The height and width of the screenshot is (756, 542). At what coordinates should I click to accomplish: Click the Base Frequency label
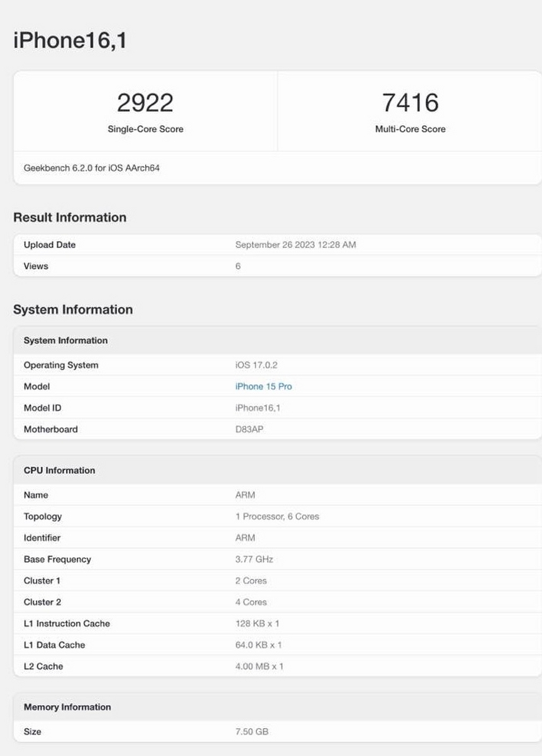[x=57, y=559]
